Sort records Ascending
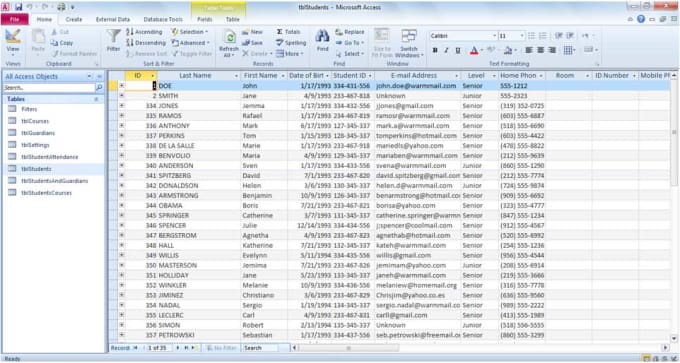Image resolution: width=680 pixels, height=363 pixels. [x=144, y=32]
